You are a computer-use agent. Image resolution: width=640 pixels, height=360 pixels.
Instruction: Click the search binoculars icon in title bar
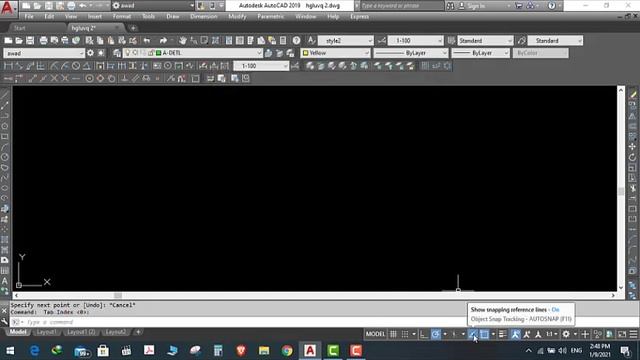pyautogui.click(x=450, y=6)
